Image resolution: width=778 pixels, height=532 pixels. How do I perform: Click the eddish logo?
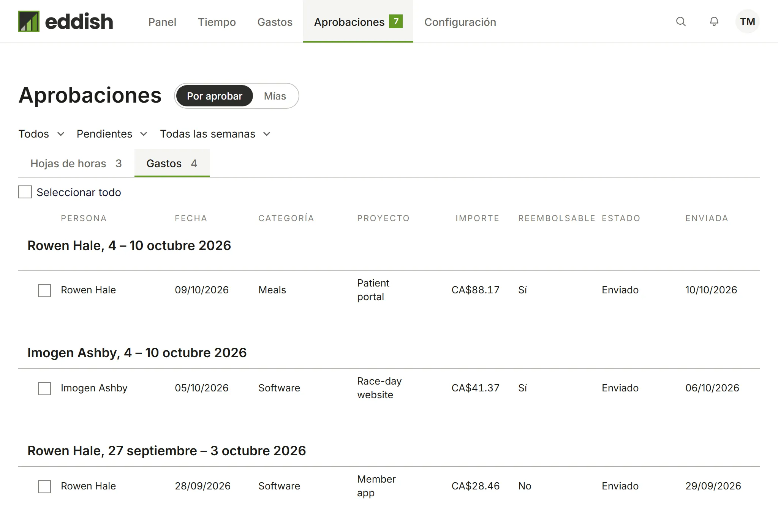pyautogui.click(x=66, y=21)
